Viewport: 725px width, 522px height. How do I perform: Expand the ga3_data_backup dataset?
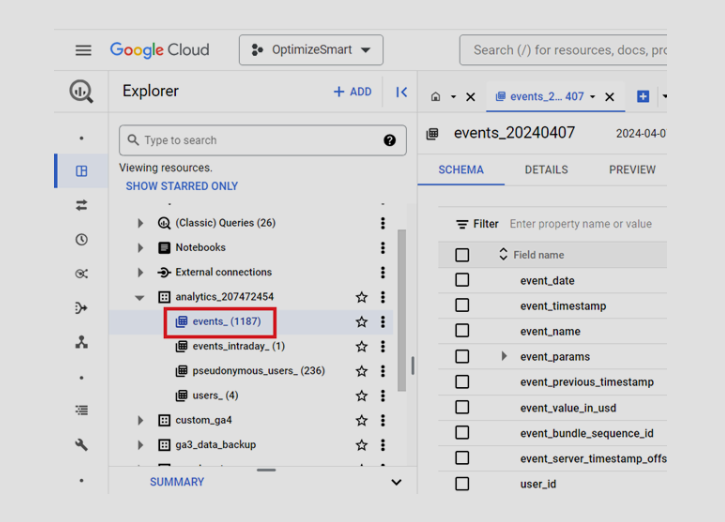click(140, 445)
